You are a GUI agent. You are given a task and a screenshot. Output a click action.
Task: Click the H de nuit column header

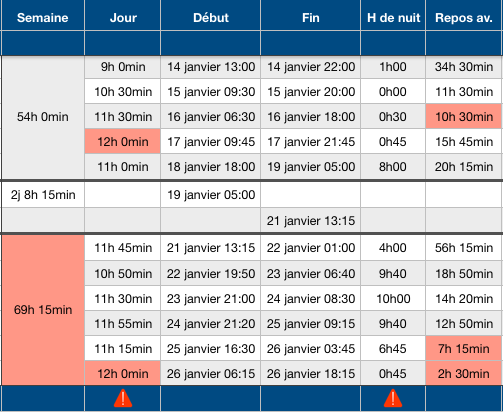393,18
